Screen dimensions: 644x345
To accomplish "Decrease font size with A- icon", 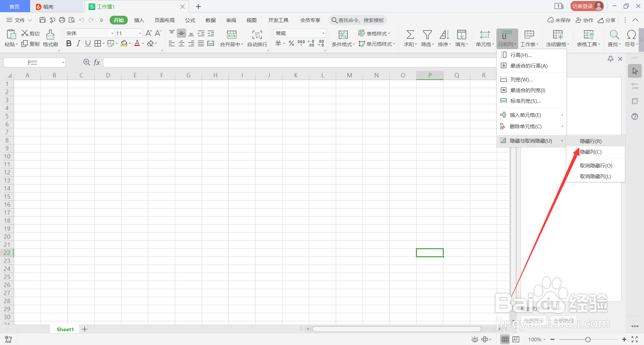I will pyautogui.click(x=158, y=33).
